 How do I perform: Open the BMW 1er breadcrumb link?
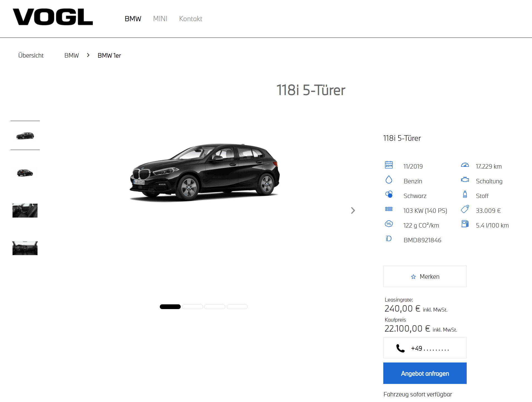pyautogui.click(x=109, y=55)
